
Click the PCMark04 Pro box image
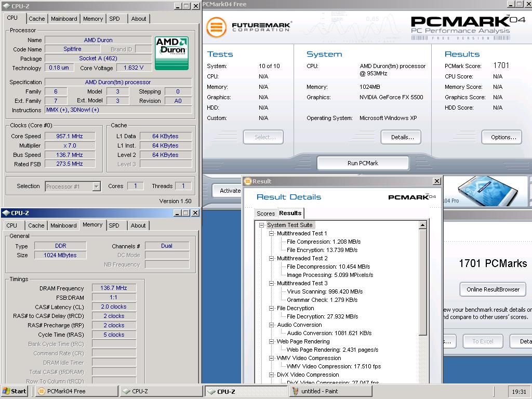[488, 191]
